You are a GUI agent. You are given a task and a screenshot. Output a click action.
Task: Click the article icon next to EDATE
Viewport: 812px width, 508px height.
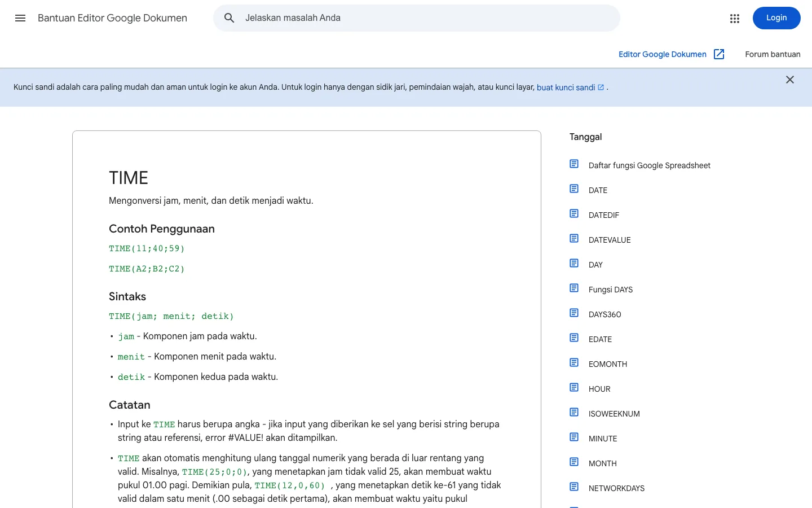tap(574, 338)
